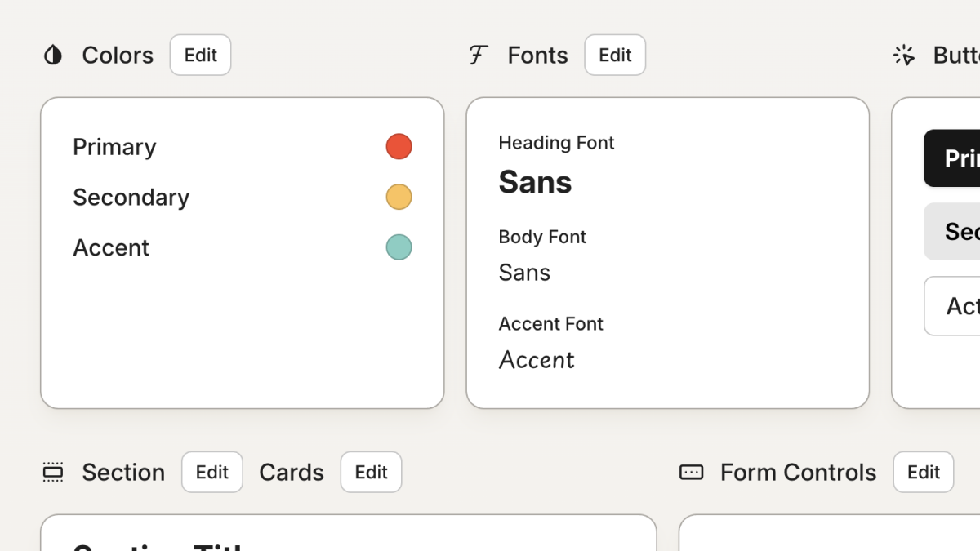The image size is (980, 551).
Task: Click the Body Font Sans sample
Action: [524, 273]
